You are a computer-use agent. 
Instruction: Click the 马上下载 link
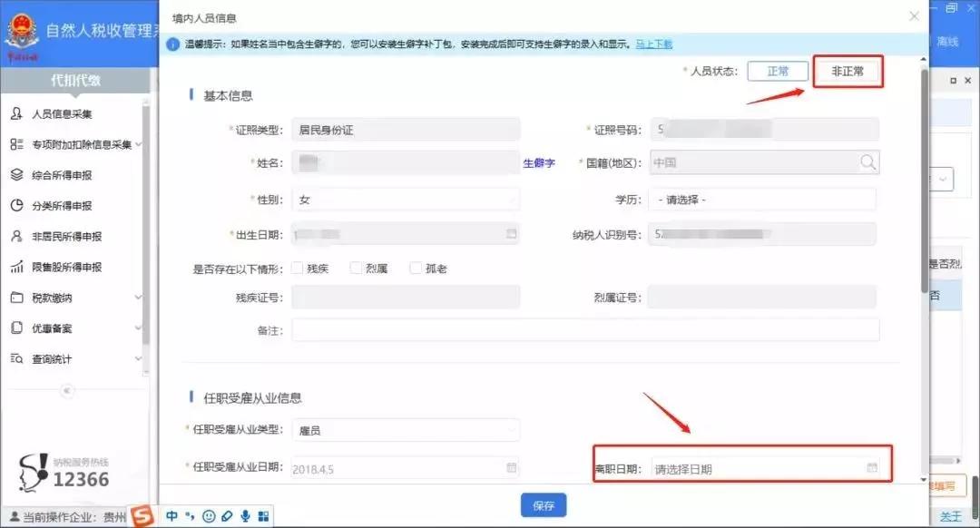[653, 44]
